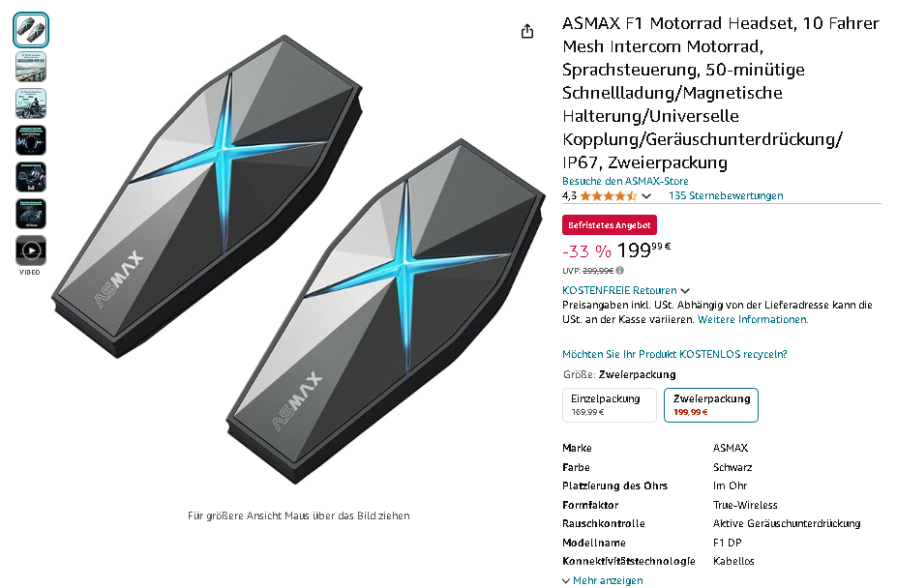Select the second thumbnail with bridge scene
The height and width of the screenshot is (588, 897).
pos(31,67)
